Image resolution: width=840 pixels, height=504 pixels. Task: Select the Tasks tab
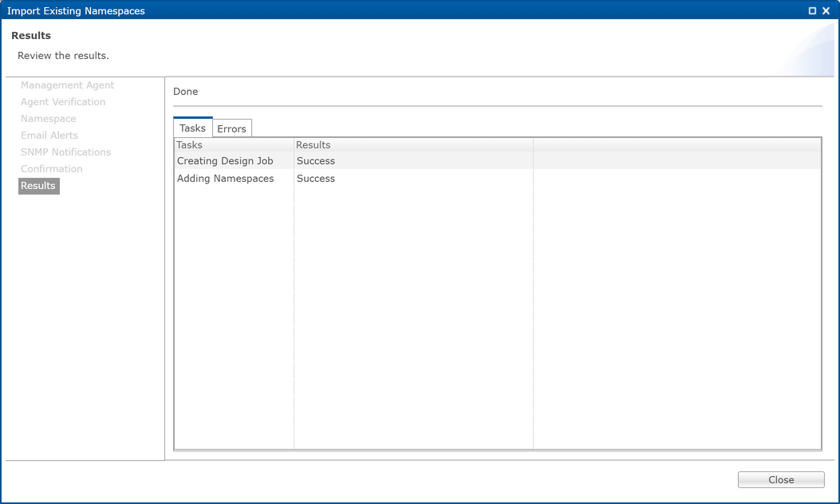click(192, 128)
